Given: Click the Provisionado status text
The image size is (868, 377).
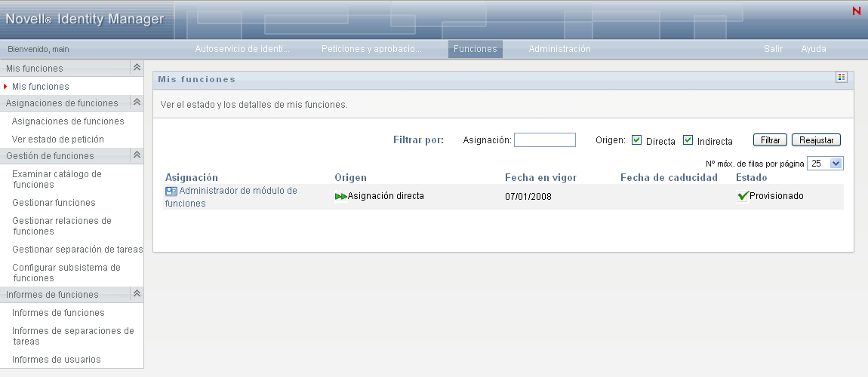Looking at the screenshot, I should (x=776, y=196).
